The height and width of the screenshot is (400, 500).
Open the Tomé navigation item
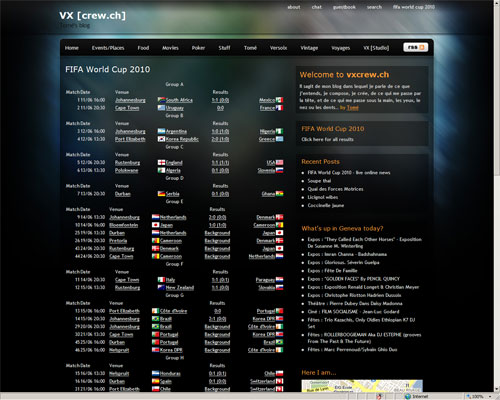tap(250, 48)
